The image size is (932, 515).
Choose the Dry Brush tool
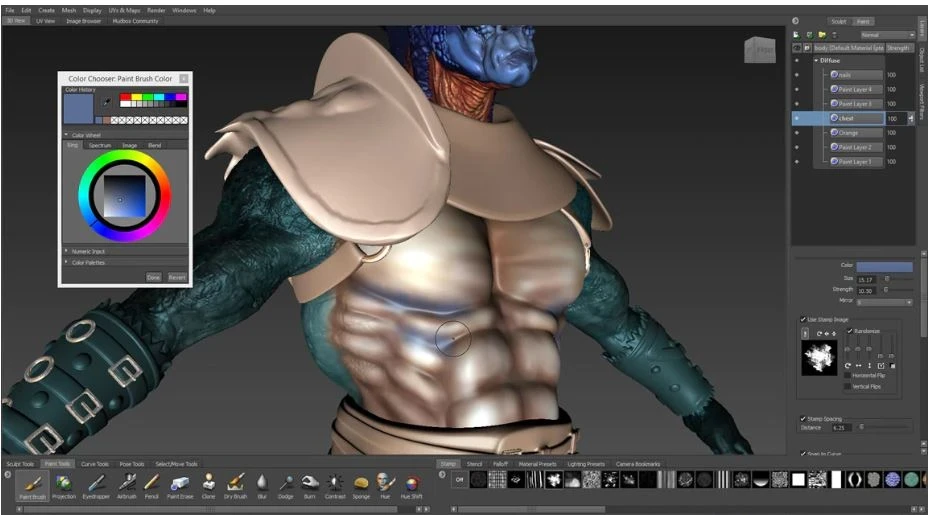pyautogui.click(x=235, y=486)
